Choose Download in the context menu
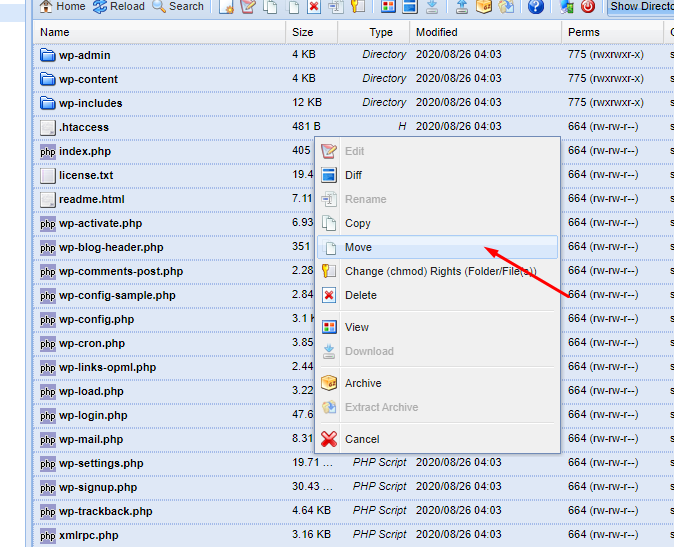 (x=438, y=351)
